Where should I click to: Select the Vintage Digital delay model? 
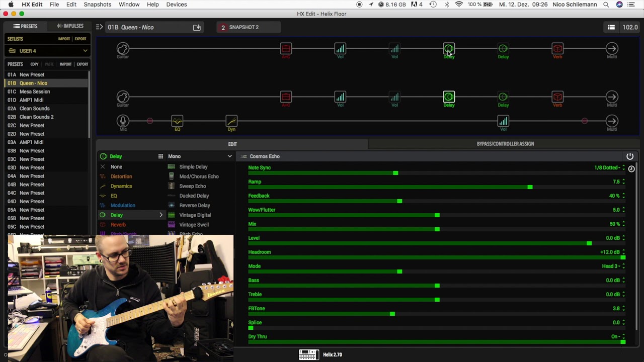(195, 215)
